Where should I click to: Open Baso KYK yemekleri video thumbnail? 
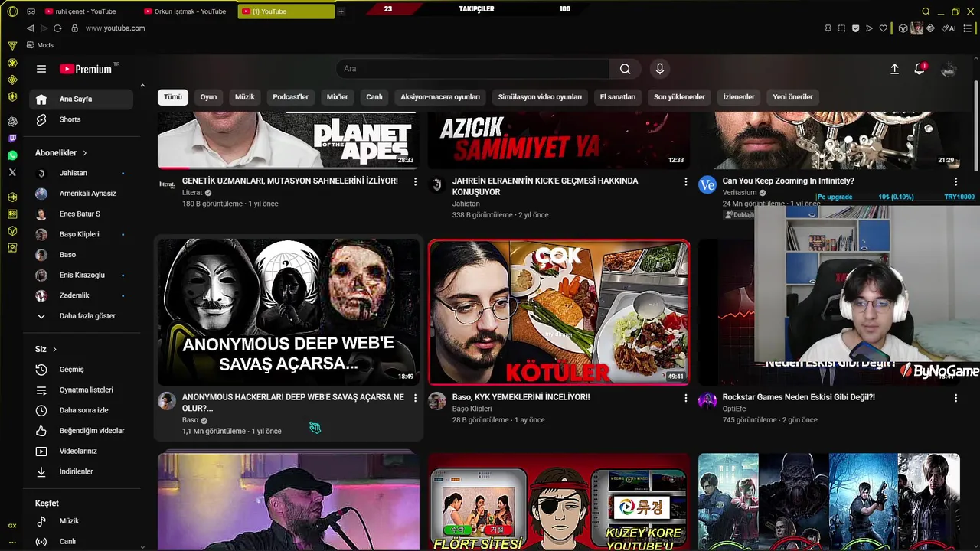559,312
